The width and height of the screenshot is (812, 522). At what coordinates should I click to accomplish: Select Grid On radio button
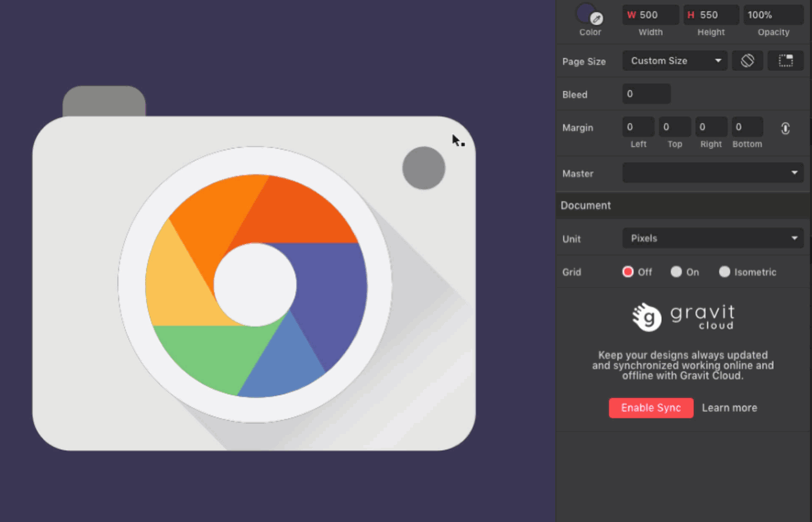click(676, 272)
